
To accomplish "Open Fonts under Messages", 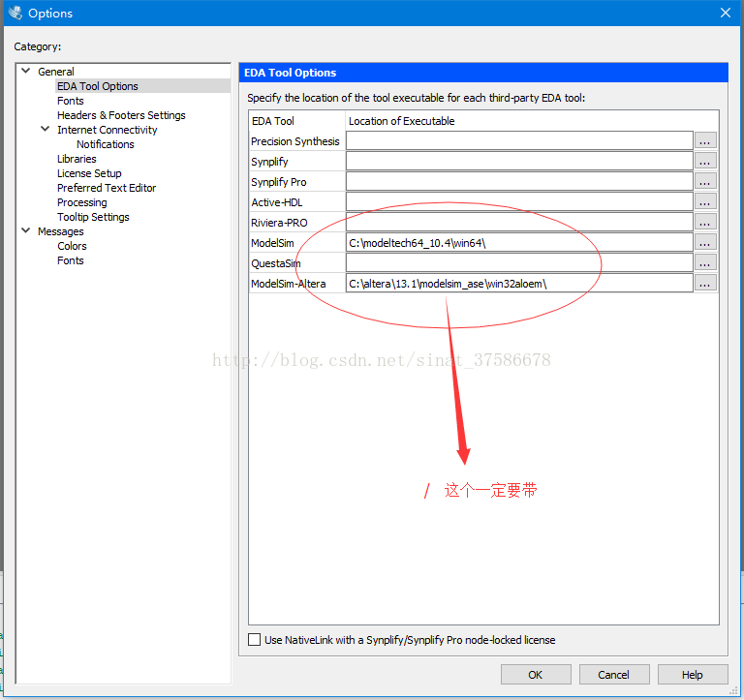I will [x=70, y=260].
